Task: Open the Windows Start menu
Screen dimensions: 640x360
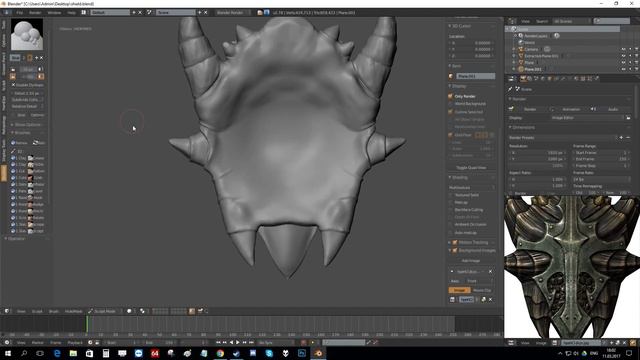Action: click(x=8, y=353)
